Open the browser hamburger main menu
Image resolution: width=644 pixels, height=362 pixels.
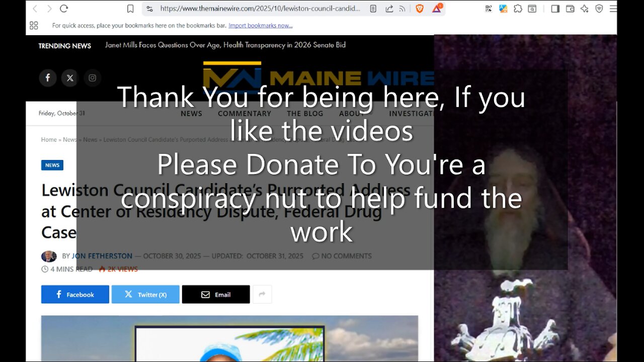click(x=613, y=9)
